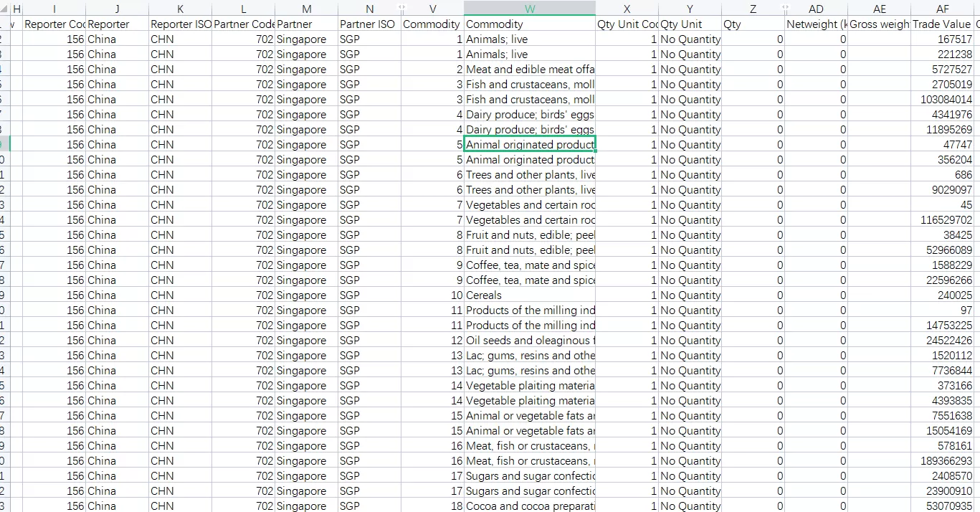Click trade value 7736844
Viewport: 980px width, 512px height.
click(x=942, y=370)
